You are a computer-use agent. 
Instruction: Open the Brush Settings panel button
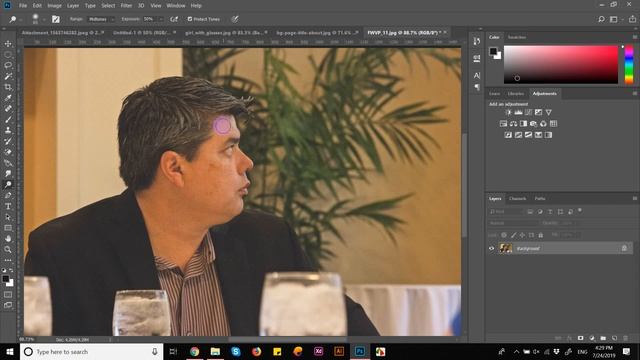click(56, 19)
